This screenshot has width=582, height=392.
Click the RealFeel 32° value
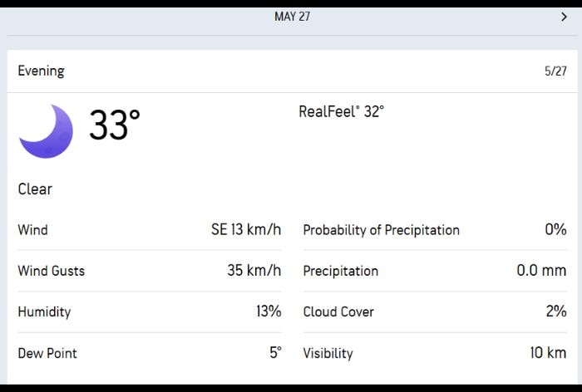click(341, 111)
